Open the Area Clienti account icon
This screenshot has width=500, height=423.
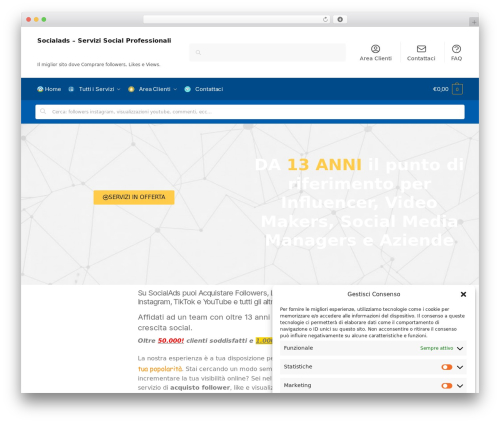(x=375, y=49)
